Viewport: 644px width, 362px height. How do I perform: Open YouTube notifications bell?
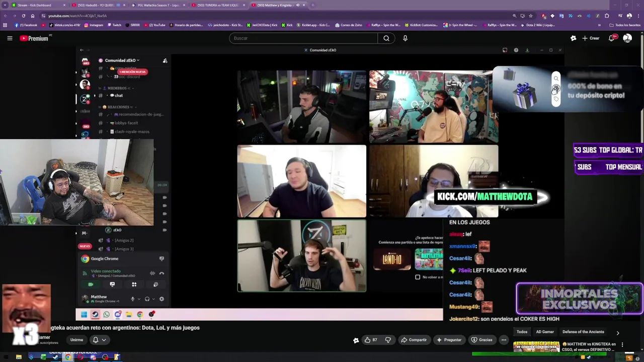tap(612, 38)
